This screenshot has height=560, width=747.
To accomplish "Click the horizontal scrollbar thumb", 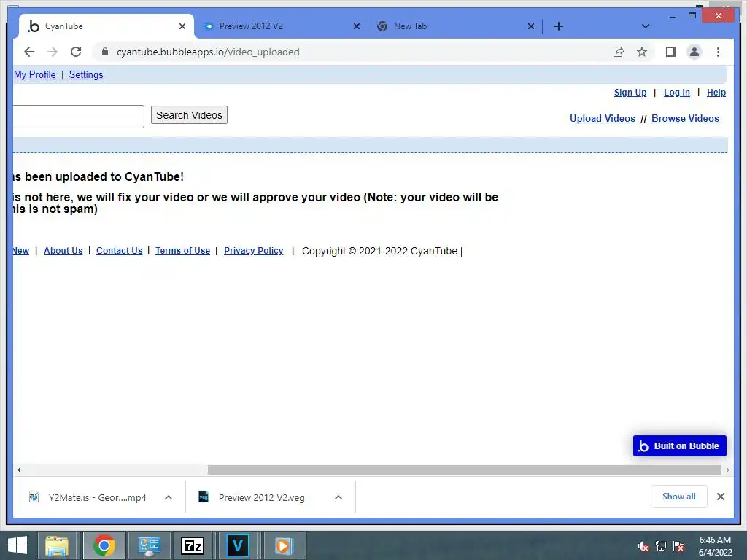I will pos(465,470).
